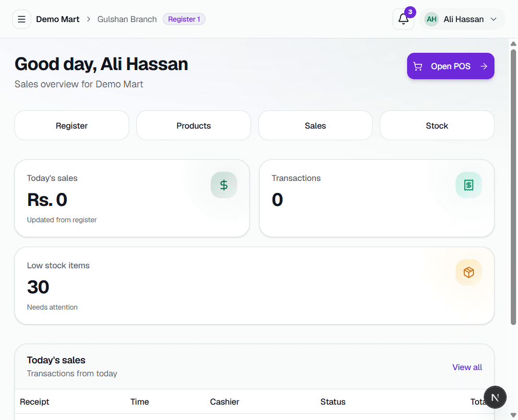518x420 pixels.
Task: Click the Time column header
Action: click(140, 401)
